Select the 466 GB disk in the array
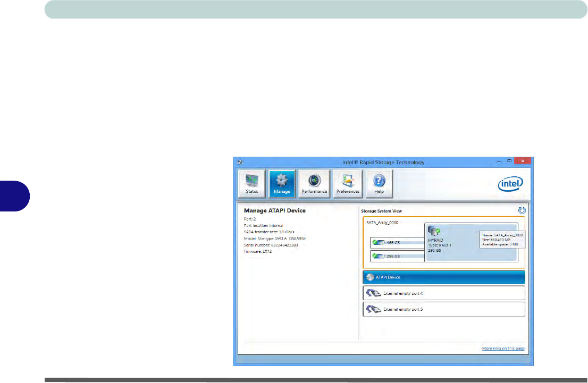The height and width of the screenshot is (383, 588). click(397, 242)
